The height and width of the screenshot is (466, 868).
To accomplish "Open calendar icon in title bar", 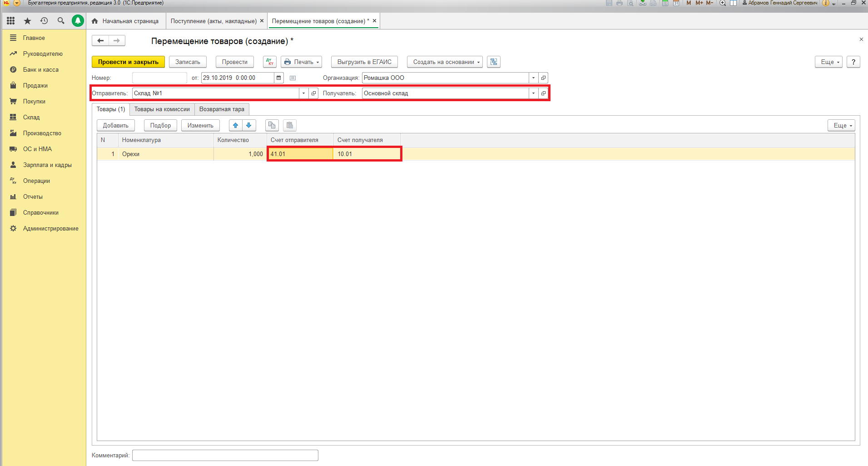I will (x=676, y=3).
